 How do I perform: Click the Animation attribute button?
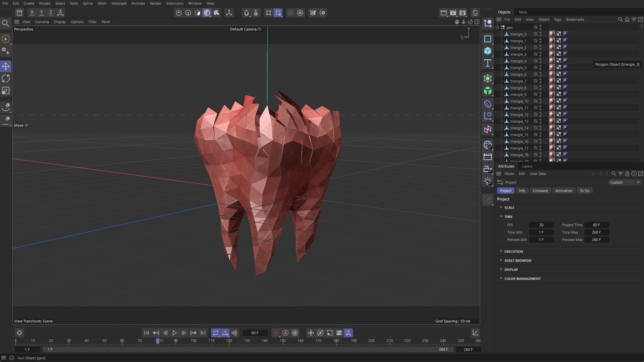[563, 191]
